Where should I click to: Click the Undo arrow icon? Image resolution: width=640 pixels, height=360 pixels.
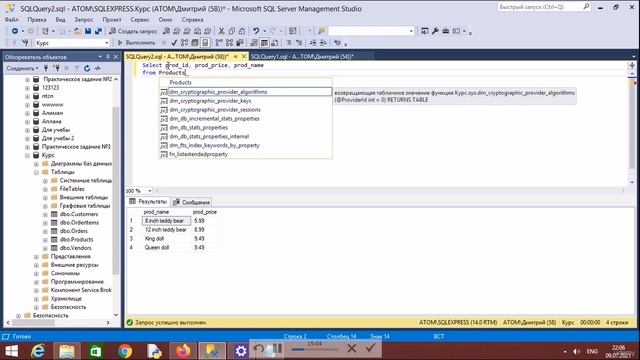tap(256, 31)
